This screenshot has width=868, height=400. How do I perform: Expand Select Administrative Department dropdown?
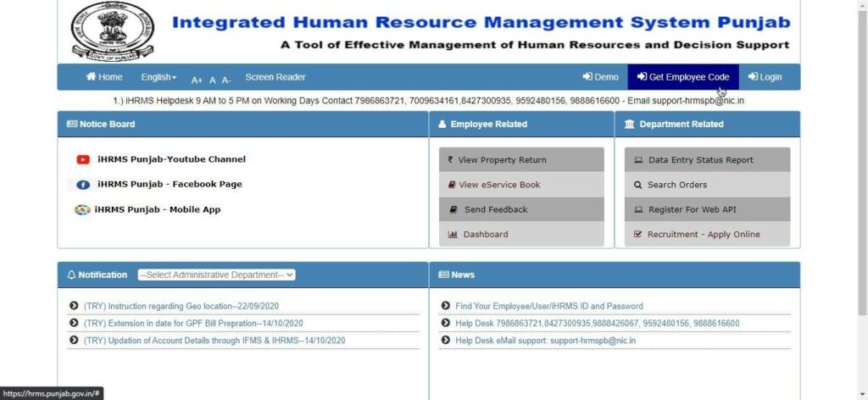click(x=216, y=275)
